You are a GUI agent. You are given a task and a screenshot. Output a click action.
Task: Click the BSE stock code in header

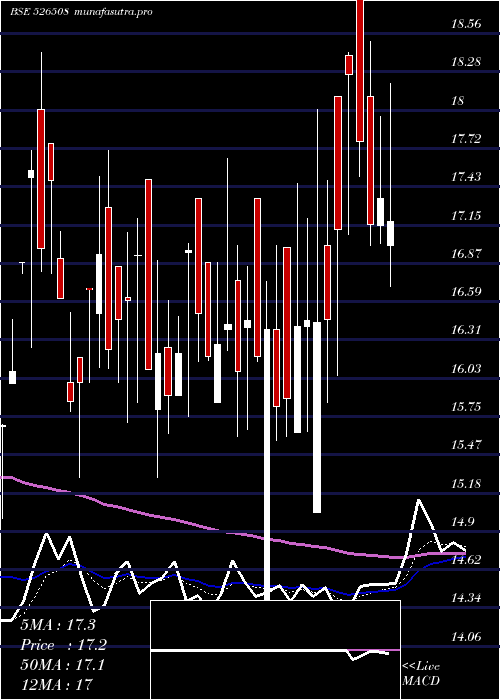(x=39, y=12)
